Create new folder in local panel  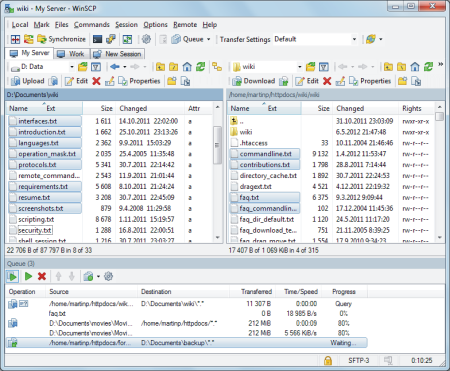[x=172, y=81]
